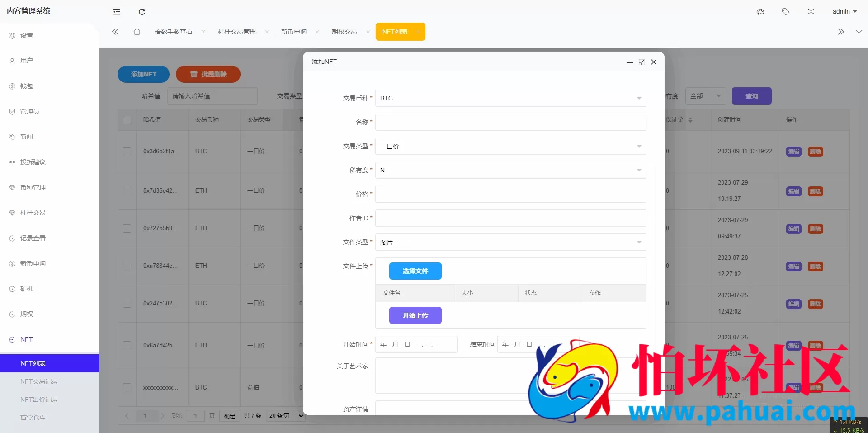The width and height of the screenshot is (868, 433).
Task: Click the refresh page icon
Action: [x=142, y=12]
